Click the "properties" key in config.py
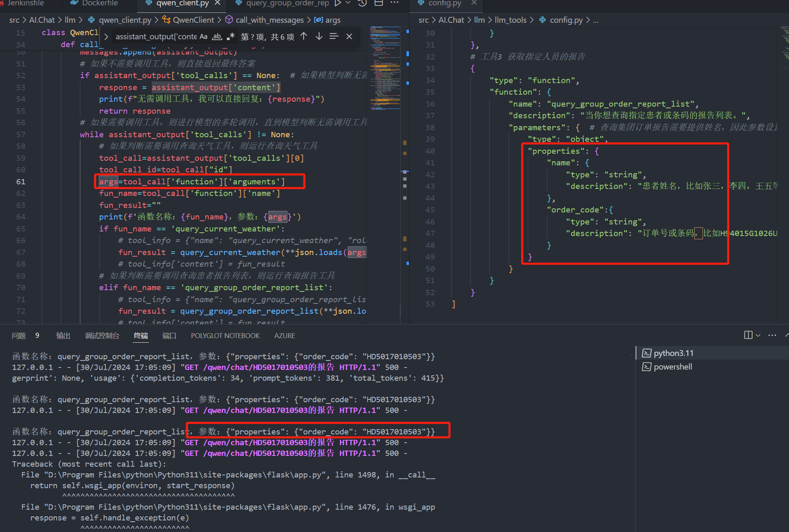The image size is (789, 532). coord(556,151)
